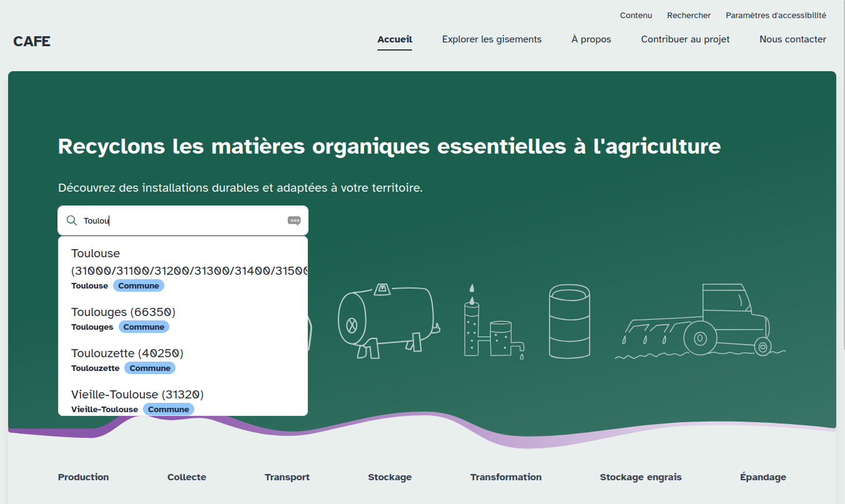Viewport: 845px width, 504px height.
Task: Click the Rechercher skip link
Action: [x=689, y=16]
